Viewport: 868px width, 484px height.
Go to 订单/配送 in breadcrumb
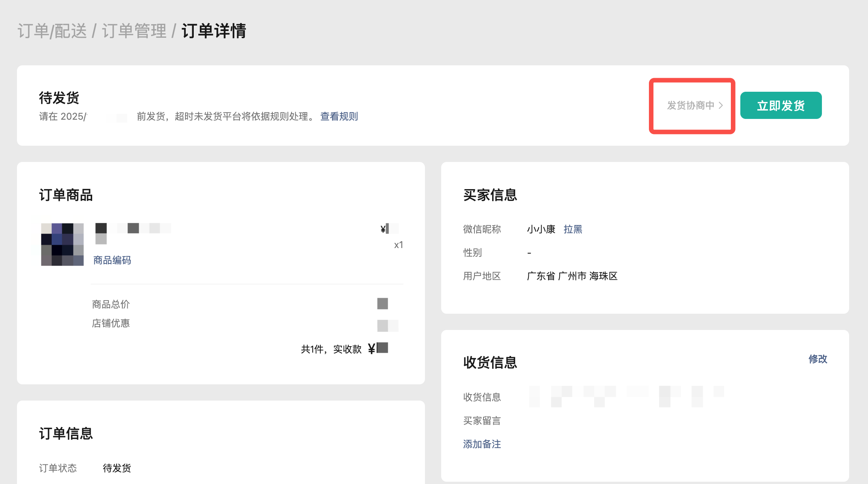[52, 31]
